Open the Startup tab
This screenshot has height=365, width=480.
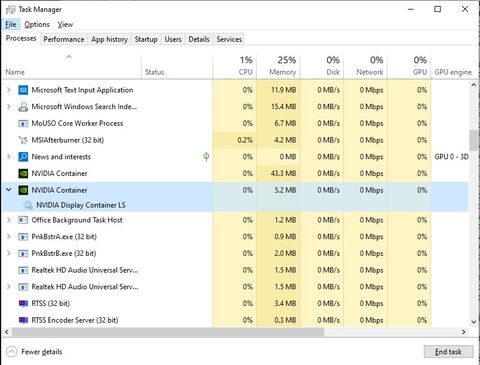tap(146, 39)
